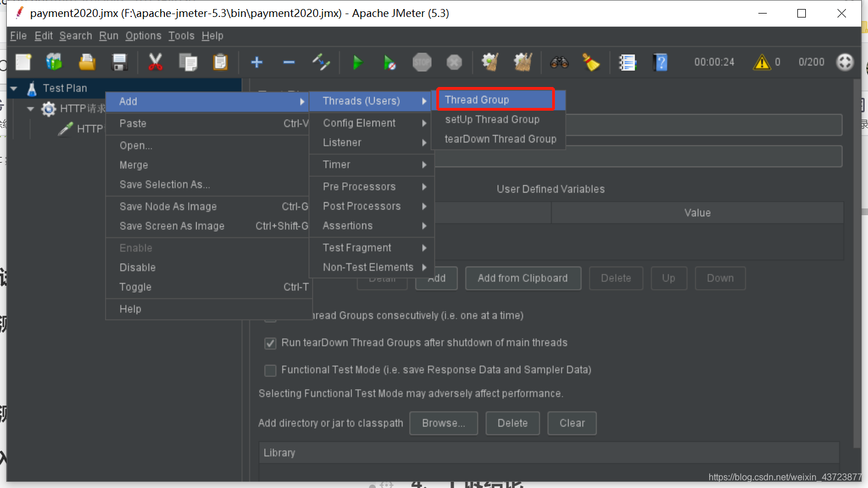Click the New test plan icon
This screenshot has width=868, height=488.
pyautogui.click(x=23, y=62)
